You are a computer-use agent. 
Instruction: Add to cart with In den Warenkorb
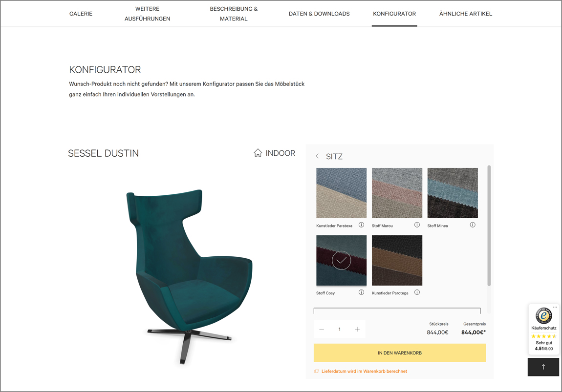[x=400, y=353]
